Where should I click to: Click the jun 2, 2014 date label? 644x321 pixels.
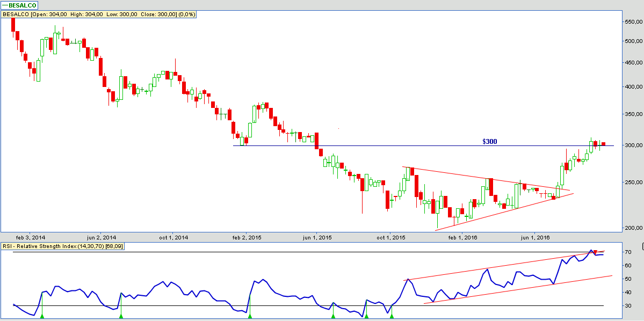click(100, 237)
